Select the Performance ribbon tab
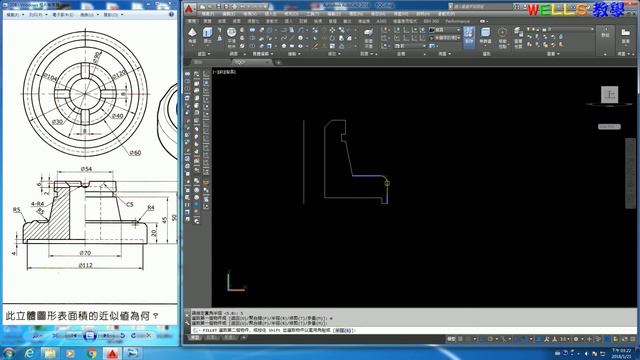This screenshot has height=360, width=640. tap(457, 21)
